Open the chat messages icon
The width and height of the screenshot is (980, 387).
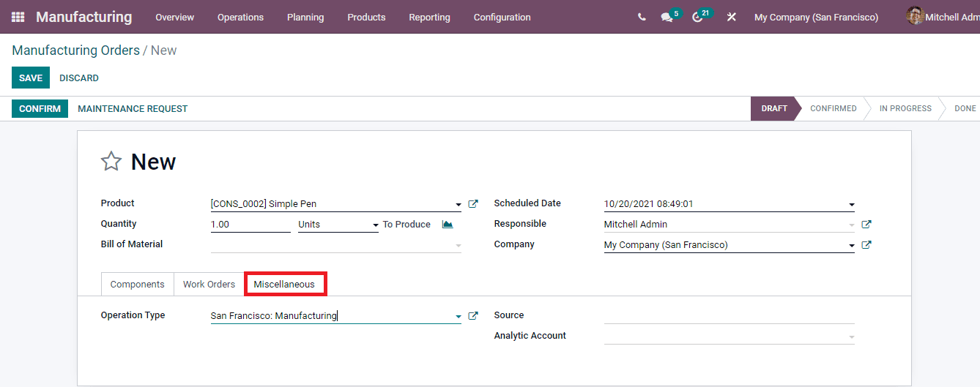(667, 18)
